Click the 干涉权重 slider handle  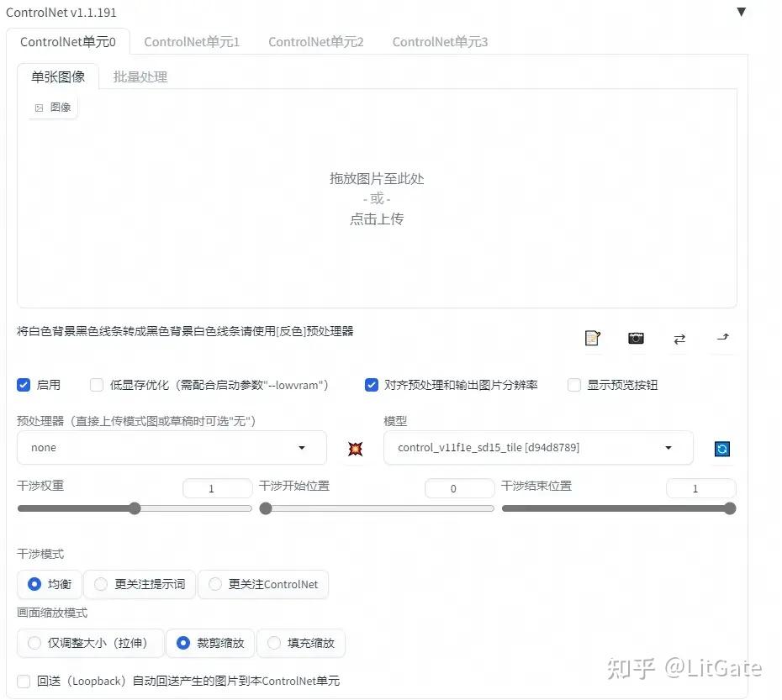coord(134,508)
